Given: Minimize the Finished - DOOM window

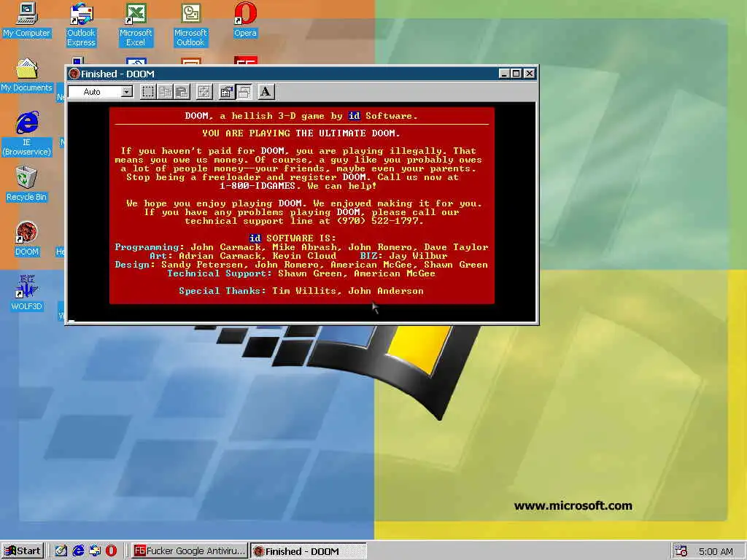Looking at the screenshot, I should (x=504, y=74).
